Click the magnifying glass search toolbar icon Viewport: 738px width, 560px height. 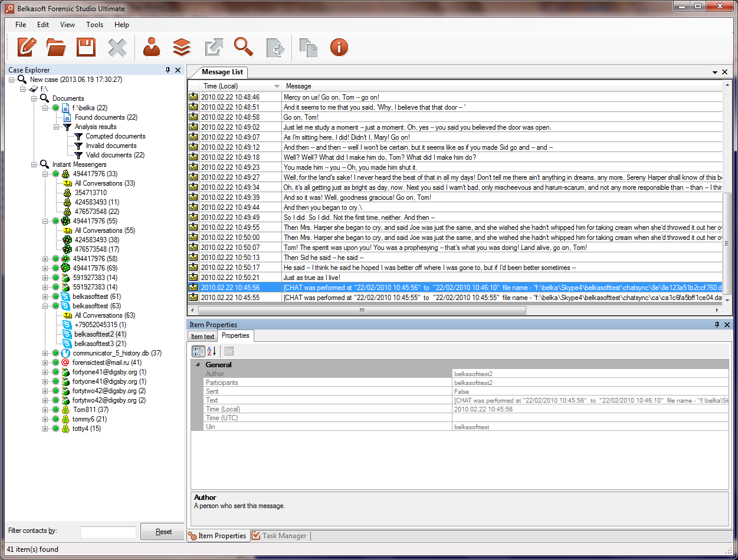coord(243,47)
